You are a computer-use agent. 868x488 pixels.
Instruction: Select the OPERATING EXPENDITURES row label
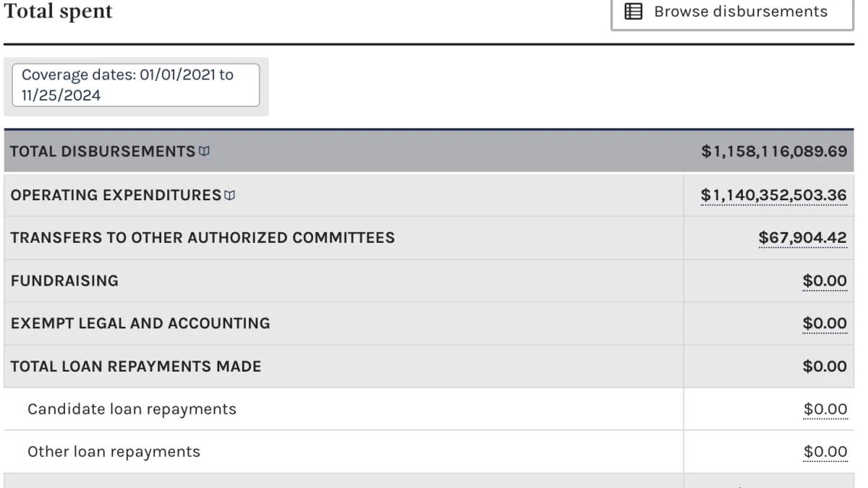pos(116,195)
